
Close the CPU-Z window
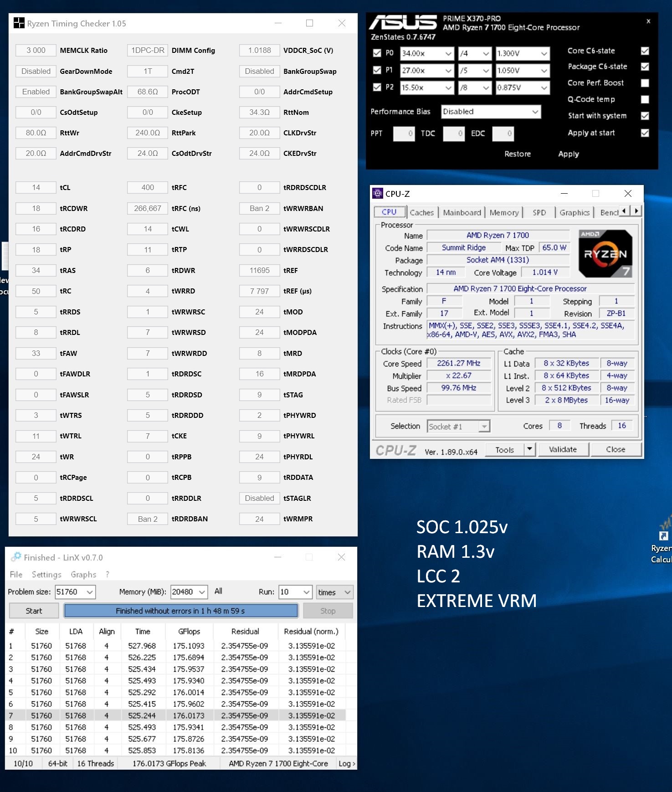[628, 193]
